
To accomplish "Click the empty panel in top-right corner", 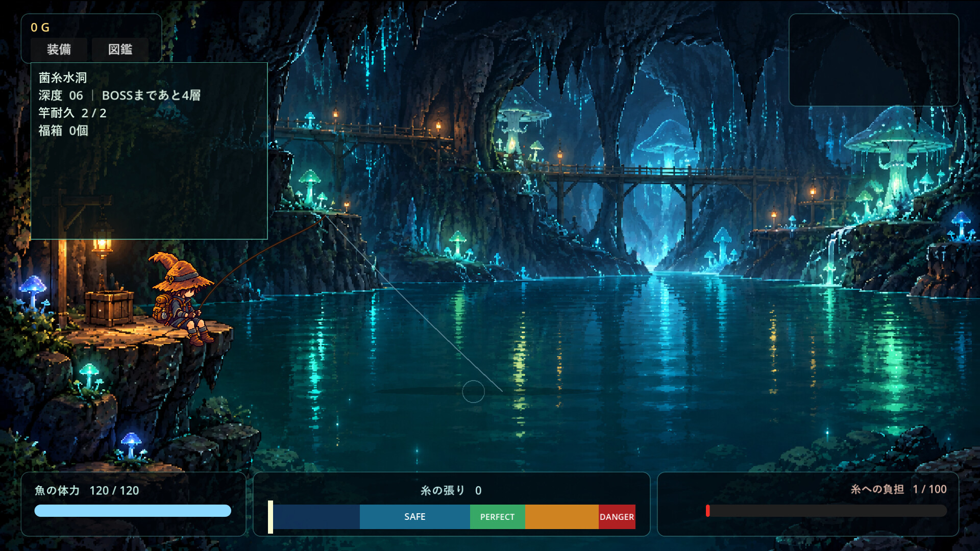I will (874, 60).
